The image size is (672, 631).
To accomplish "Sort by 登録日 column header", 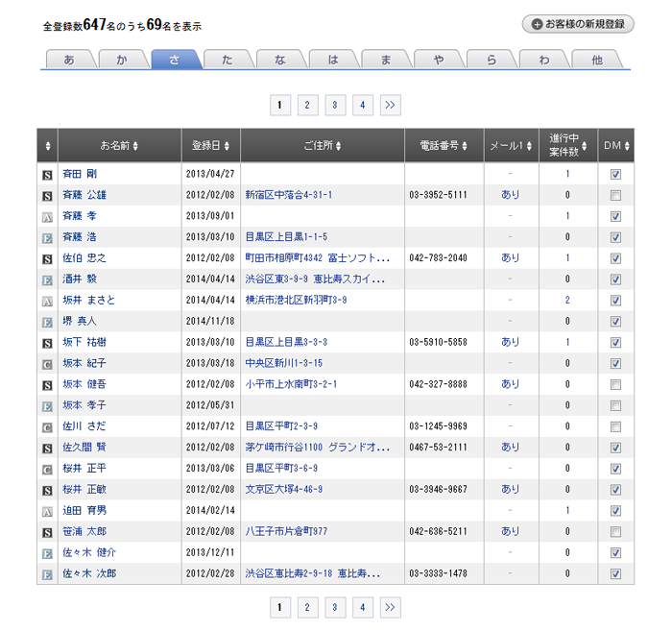I will click(x=210, y=146).
